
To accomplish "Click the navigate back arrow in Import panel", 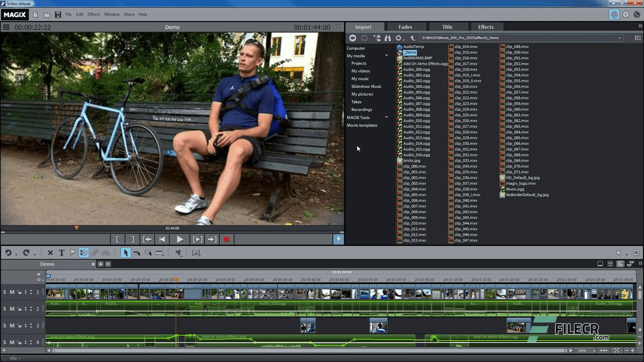I will pos(353,38).
